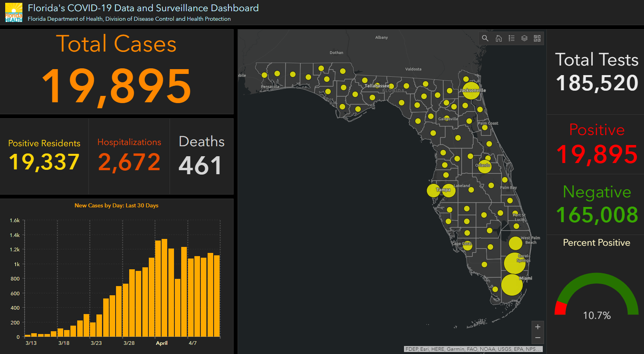This screenshot has width=644, height=354.
Task: Click the 'Percent Positive' label
Action: click(596, 243)
